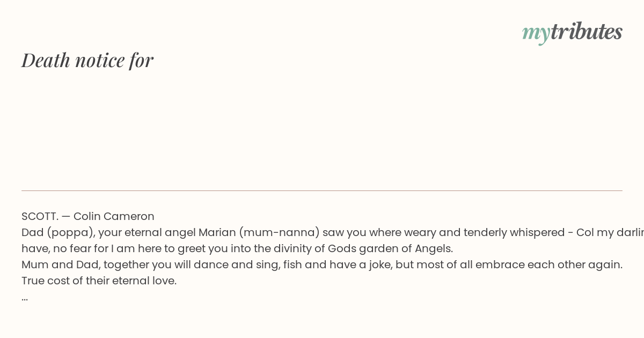The width and height of the screenshot is (644, 338).
Task: Click the line starting 'Dad (poppa), your eternal angel'
Action: click(333, 232)
